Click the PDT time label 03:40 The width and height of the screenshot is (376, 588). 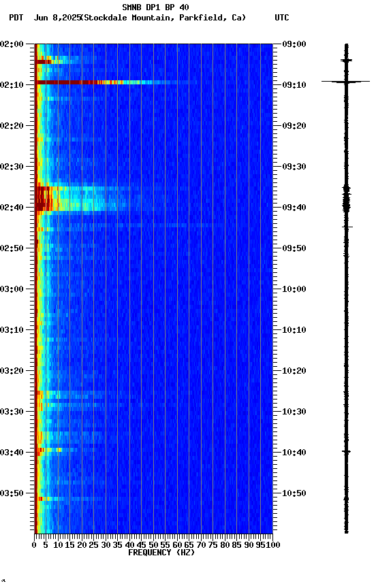(x=12, y=453)
